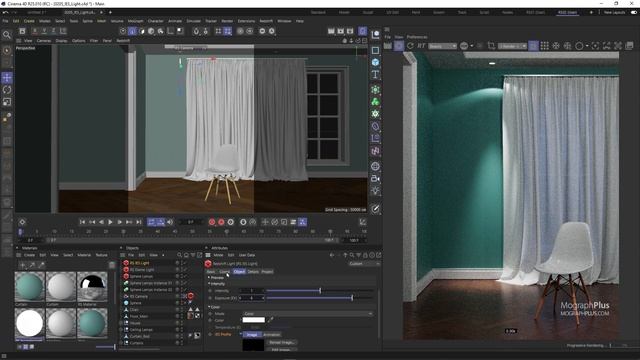Toggle X axis lock
Image resolution: width=640 pixels, height=360 pixels.
click(35, 31)
